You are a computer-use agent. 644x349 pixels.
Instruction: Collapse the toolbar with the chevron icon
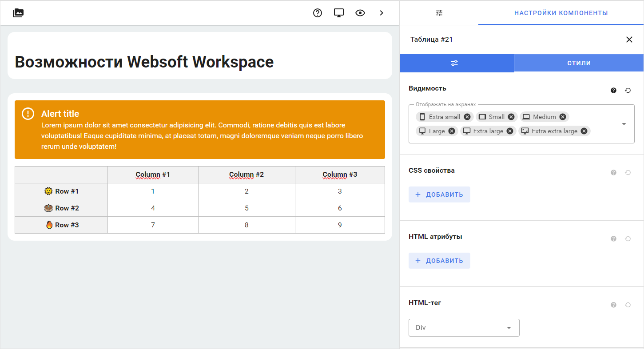coord(381,13)
